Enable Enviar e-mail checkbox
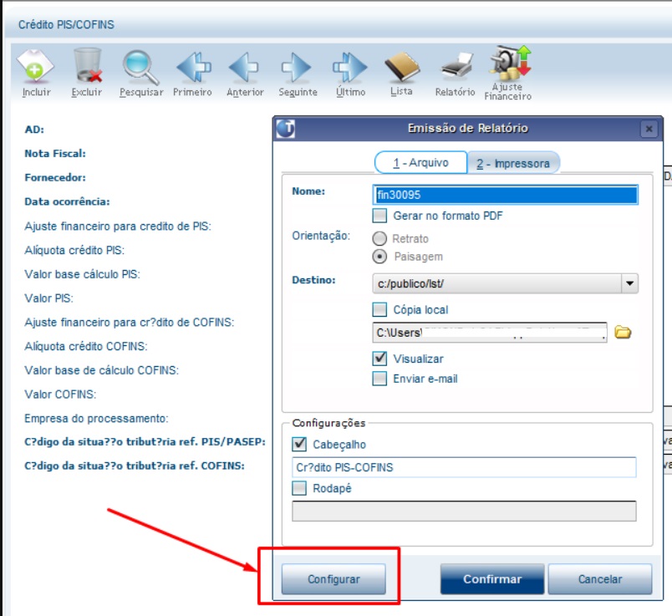Viewport: 672px width, 616px height. pyautogui.click(x=379, y=379)
